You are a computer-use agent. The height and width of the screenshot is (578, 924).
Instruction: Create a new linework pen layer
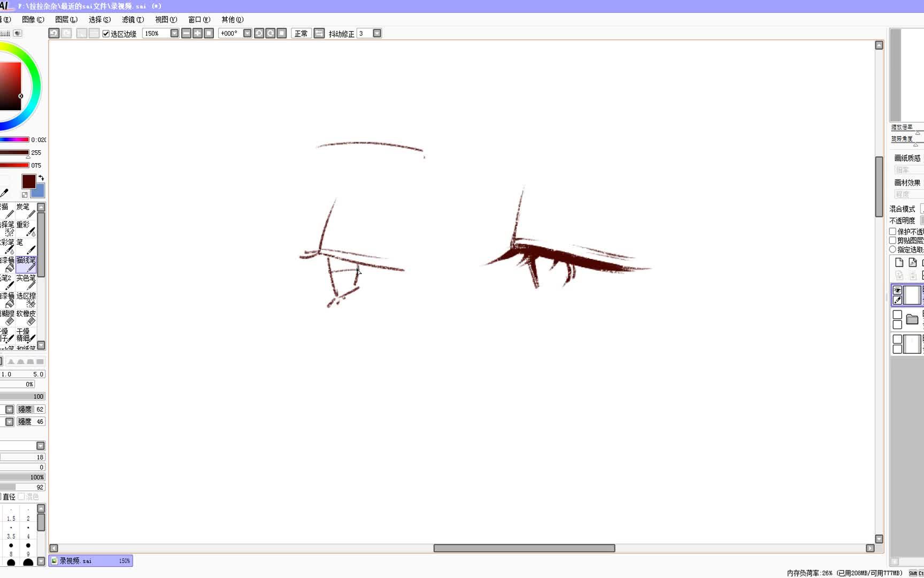913,262
